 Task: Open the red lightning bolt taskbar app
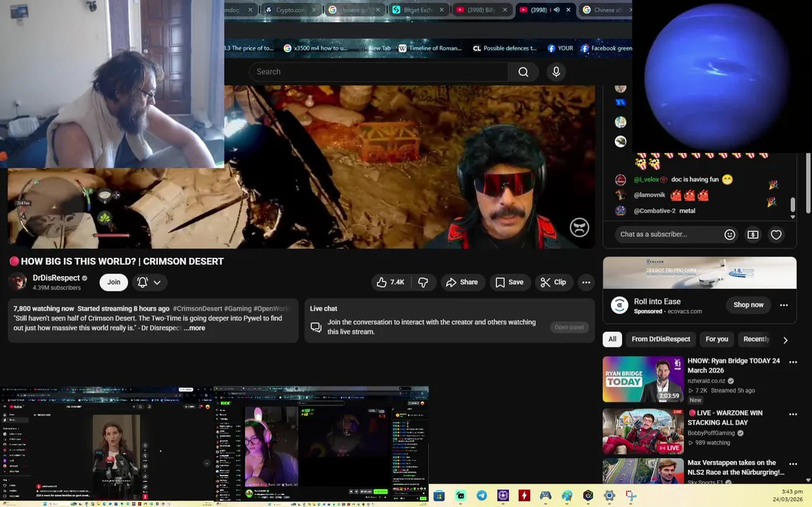[x=524, y=496]
